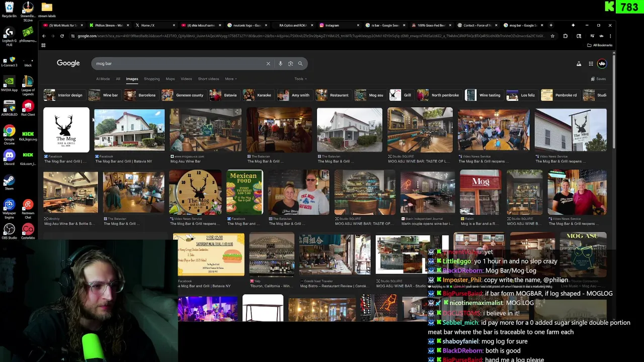The height and width of the screenshot is (362, 644).
Task: Submit search with the magnifier icon
Action: click(300, 64)
